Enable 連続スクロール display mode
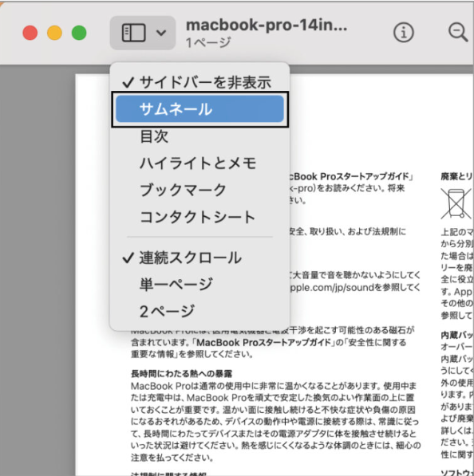This screenshot has width=474, height=476. (x=199, y=258)
